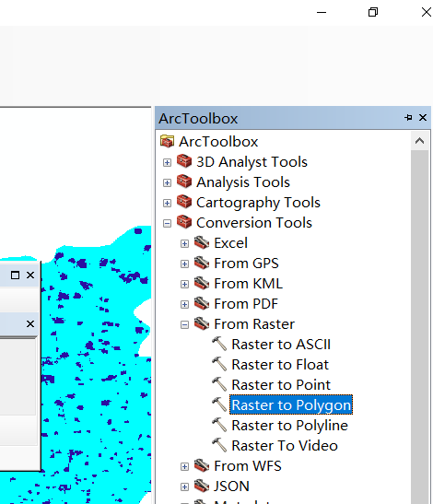Click the Conversion Tools toolbox icon

point(184,222)
